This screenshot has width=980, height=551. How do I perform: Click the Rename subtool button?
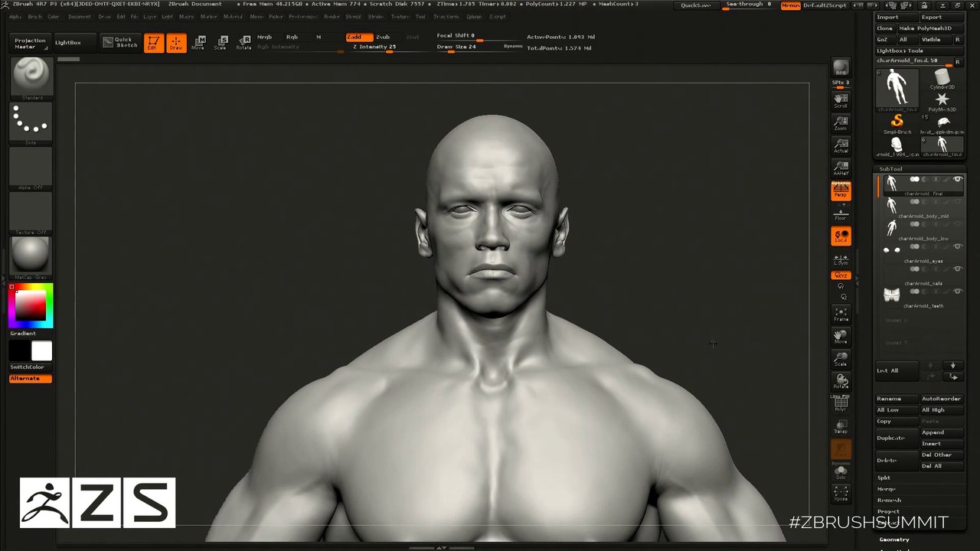tap(897, 399)
